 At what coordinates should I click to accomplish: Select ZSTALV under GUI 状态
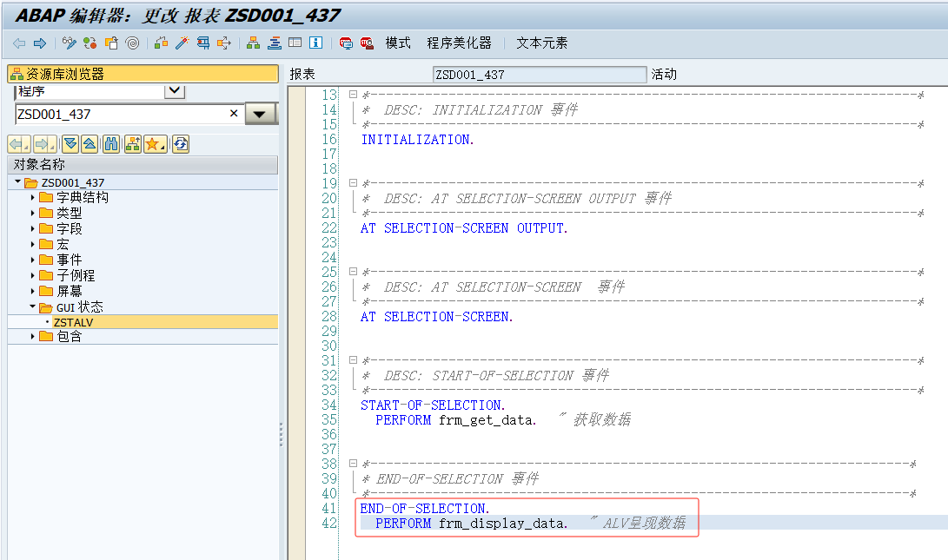(74, 321)
